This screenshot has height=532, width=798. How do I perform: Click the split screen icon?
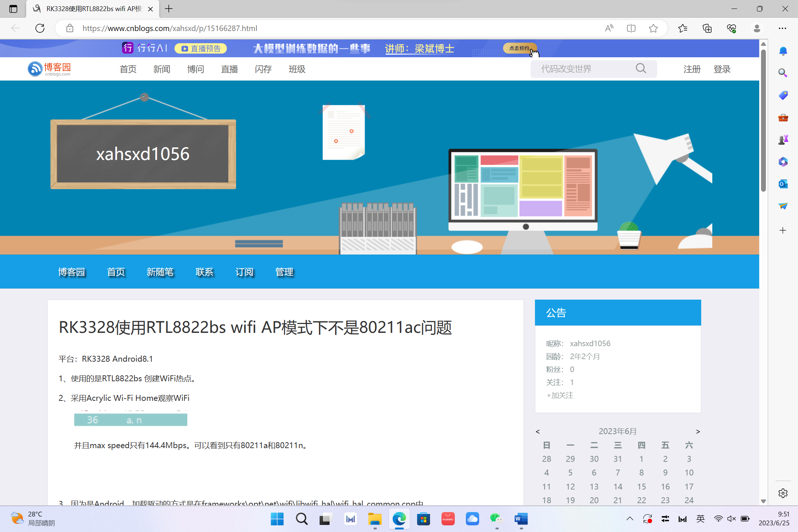pyautogui.click(x=631, y=28)
